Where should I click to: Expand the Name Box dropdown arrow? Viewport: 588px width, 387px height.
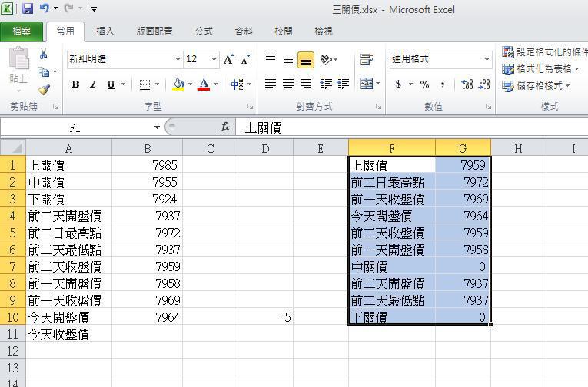(157, 127)
